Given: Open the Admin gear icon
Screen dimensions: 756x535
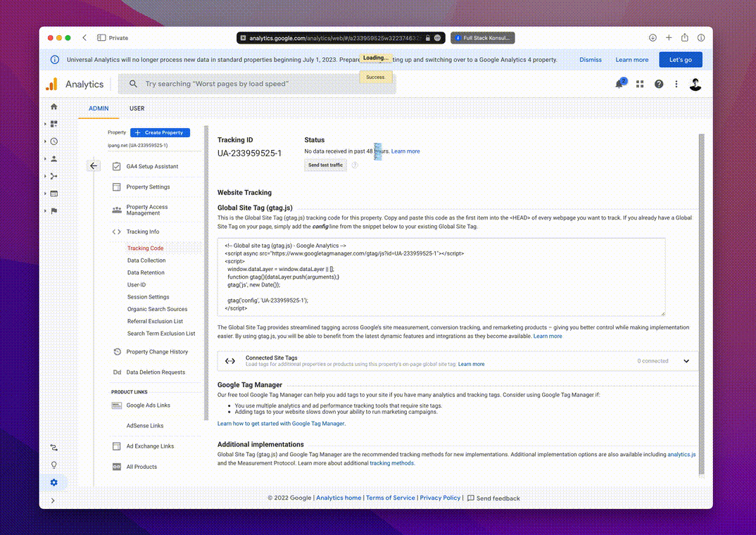Looking at the screenshot, I should point(53,482).
